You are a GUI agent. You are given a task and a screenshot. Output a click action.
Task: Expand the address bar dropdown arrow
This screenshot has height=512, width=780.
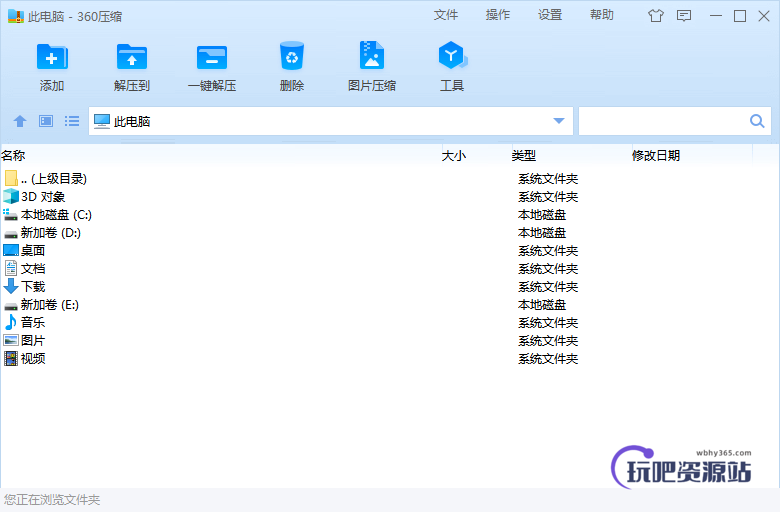(559, 121)
